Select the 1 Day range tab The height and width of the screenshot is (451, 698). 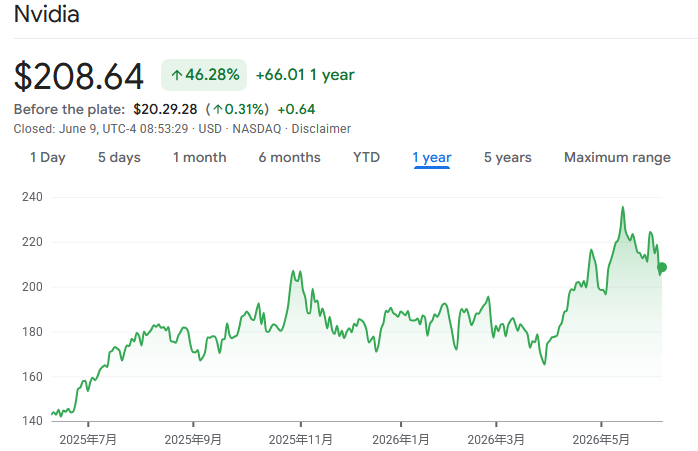tap(48, 158)
